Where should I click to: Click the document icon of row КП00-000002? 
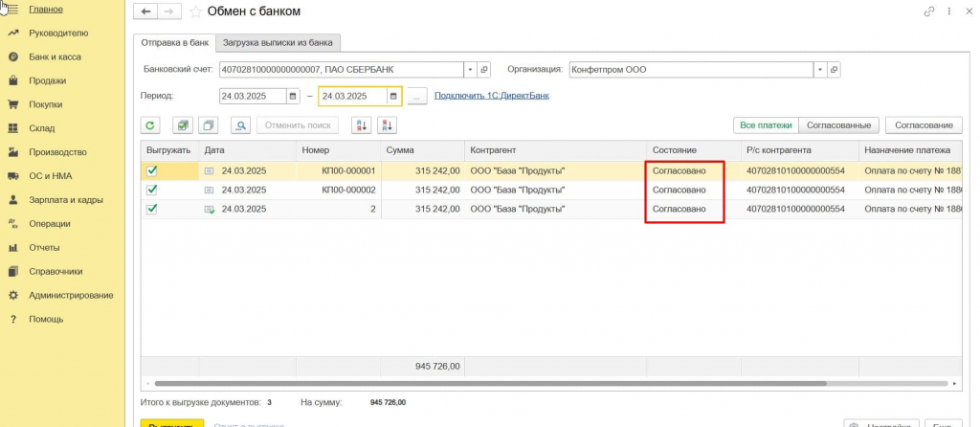click(210, 190)
